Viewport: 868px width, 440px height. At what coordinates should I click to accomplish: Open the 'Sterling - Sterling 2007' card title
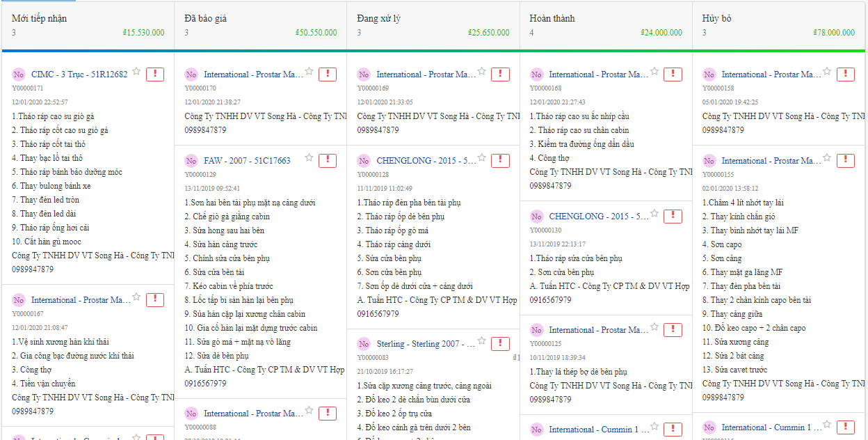pos(426,344)
